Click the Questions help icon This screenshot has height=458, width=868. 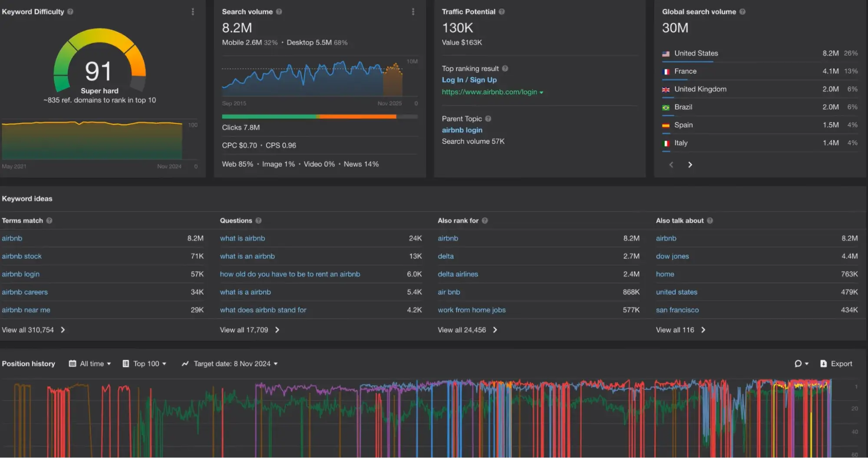[x=258, y=221]
